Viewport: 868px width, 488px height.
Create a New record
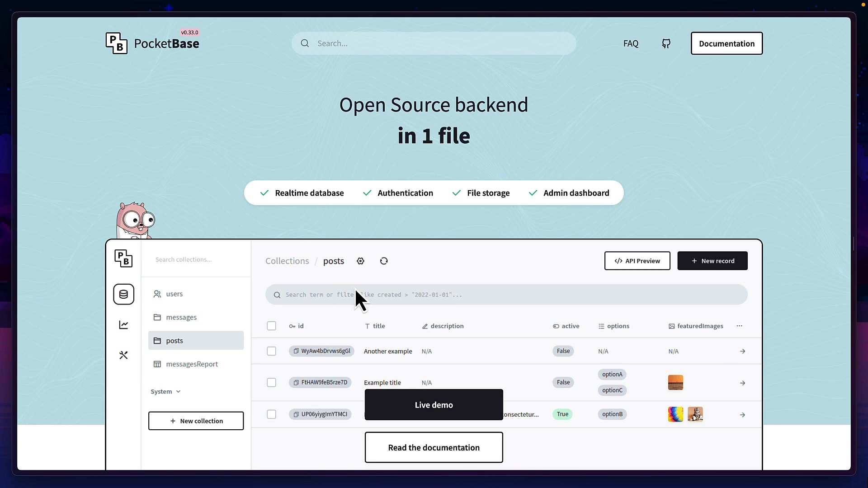[x=712, y=261]
